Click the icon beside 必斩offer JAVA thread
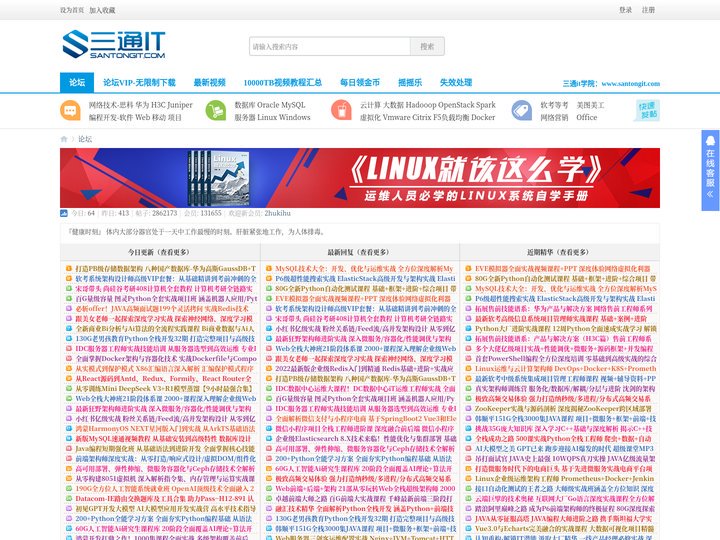 point(69,309)
